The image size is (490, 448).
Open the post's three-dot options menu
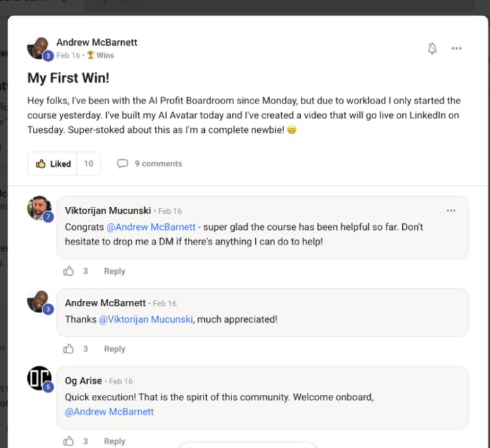pyautogui.click(x=457, y=48)
